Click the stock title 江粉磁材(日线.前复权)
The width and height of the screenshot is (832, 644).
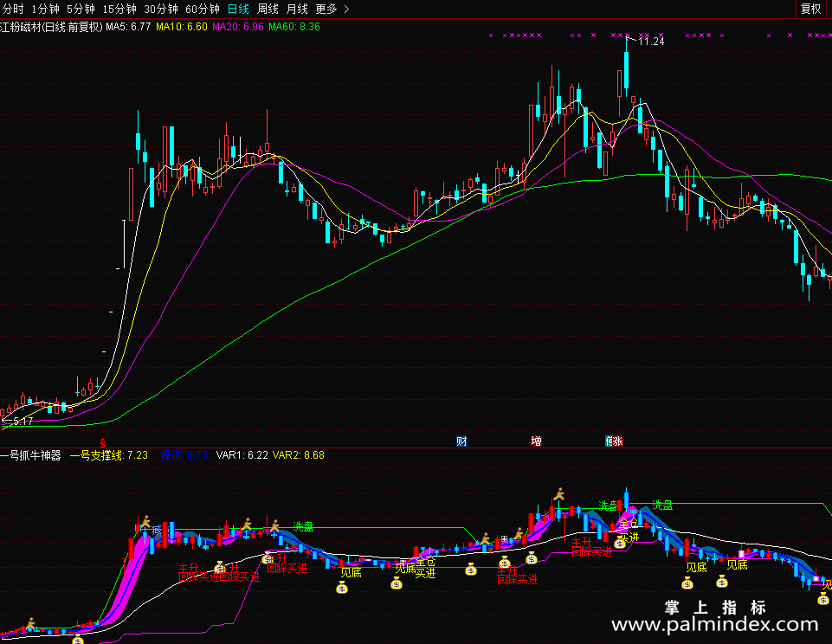pos(51,27)
